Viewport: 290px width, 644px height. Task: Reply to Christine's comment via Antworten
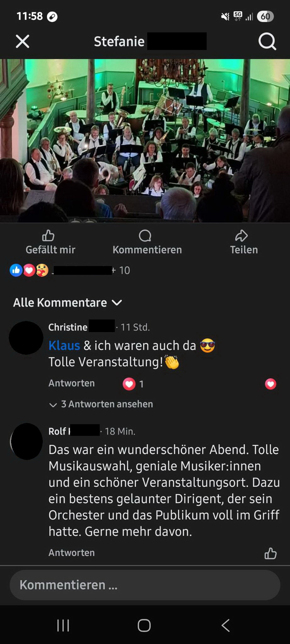coord(71,383)
